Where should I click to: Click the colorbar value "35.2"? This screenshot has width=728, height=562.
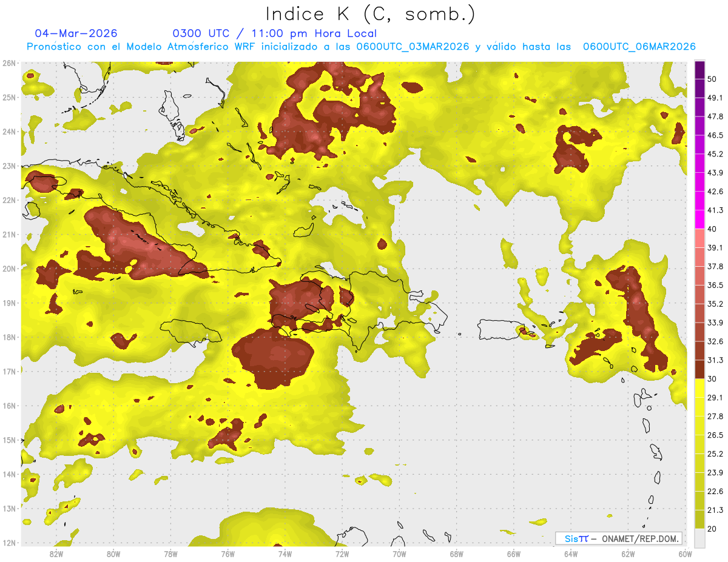click(x=715, y=304)
